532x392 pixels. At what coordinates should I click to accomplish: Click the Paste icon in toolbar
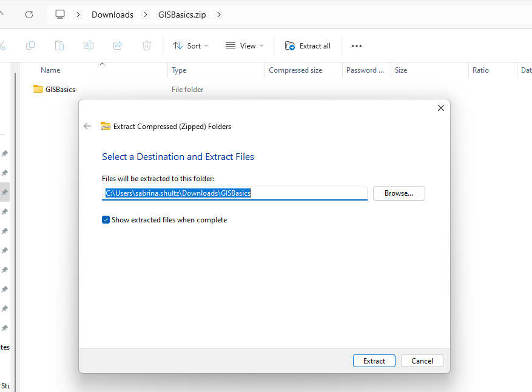[59, 45]
